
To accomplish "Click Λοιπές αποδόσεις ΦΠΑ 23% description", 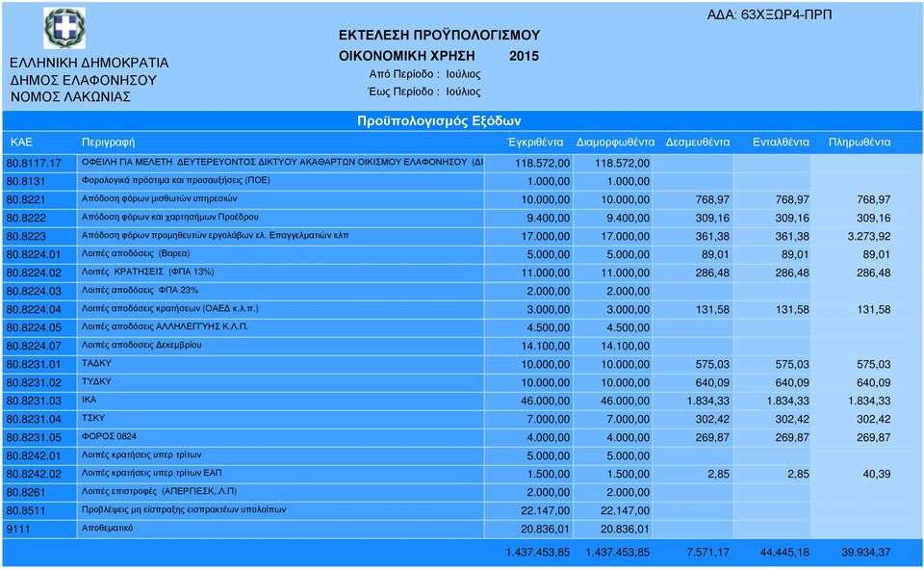I will [140, 290].
